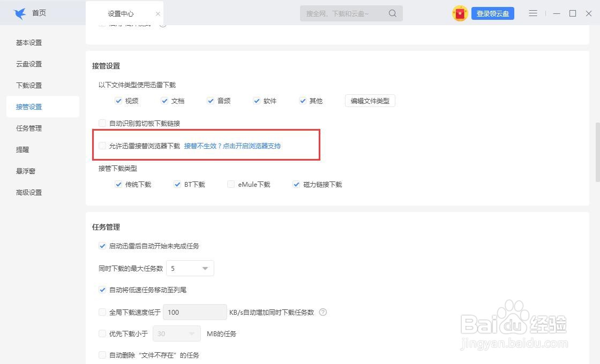
Task: Uncheck the 文档 file type checkbox
Action: (x=164, y=101)
